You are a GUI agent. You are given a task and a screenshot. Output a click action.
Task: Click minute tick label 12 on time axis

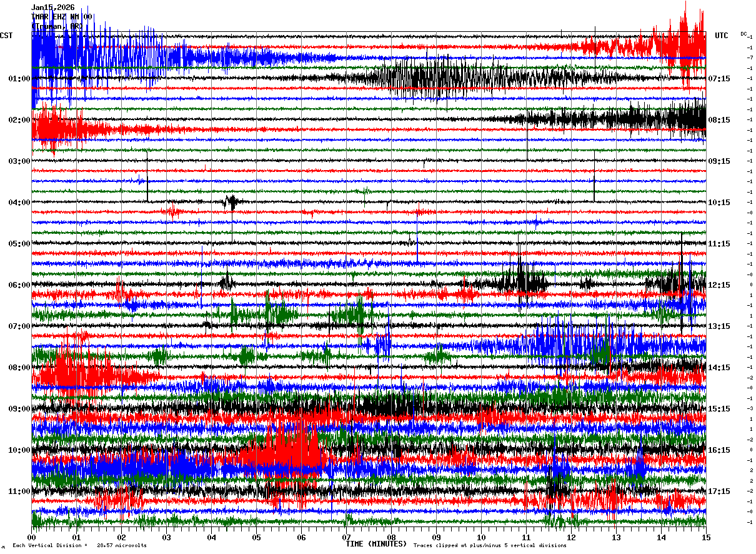(572, 537)
